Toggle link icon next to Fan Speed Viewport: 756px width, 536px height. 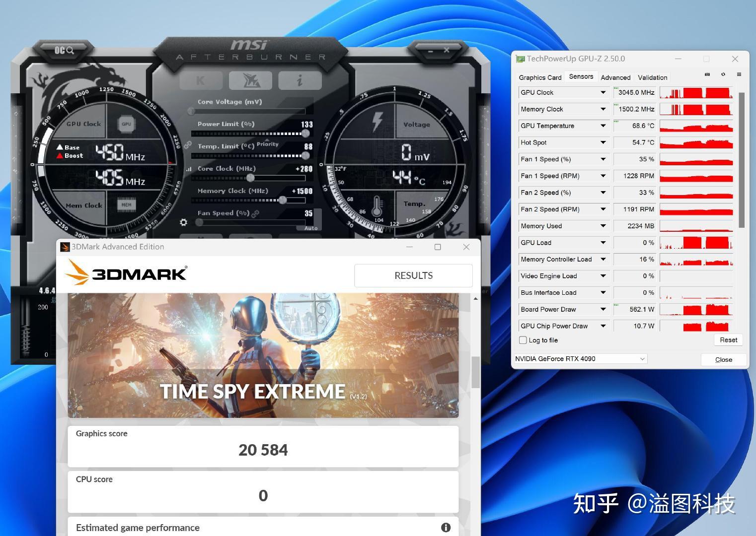point(255,214)
